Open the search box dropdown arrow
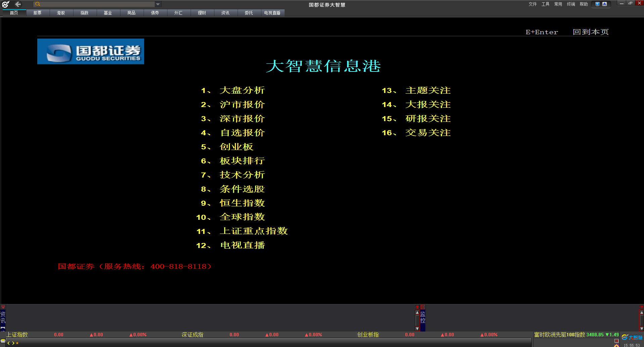Screen dimensions: 644x347 (x=158, y=4)
